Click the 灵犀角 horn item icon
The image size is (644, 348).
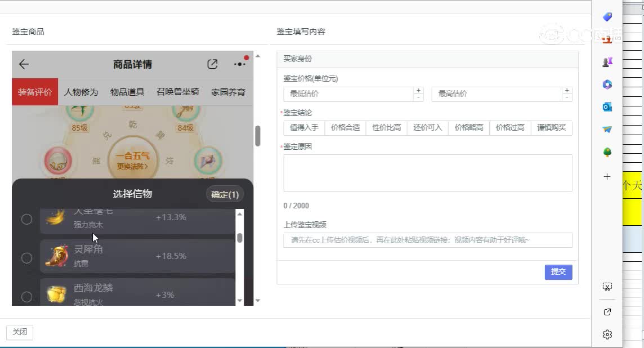coord(57,256)
